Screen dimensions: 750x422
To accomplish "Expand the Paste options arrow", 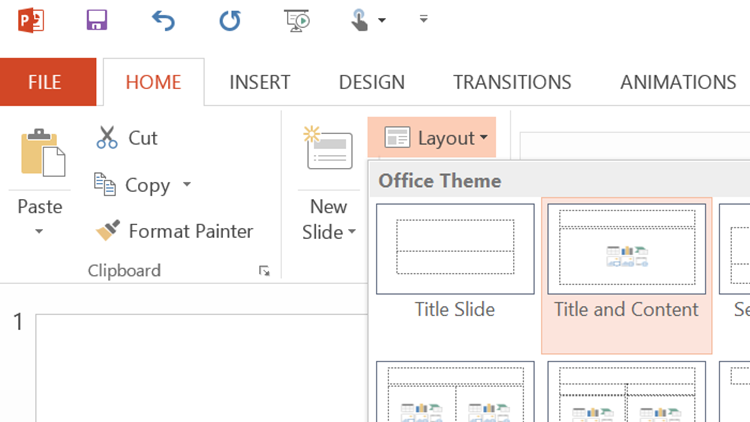I will [x=40, y=232].
